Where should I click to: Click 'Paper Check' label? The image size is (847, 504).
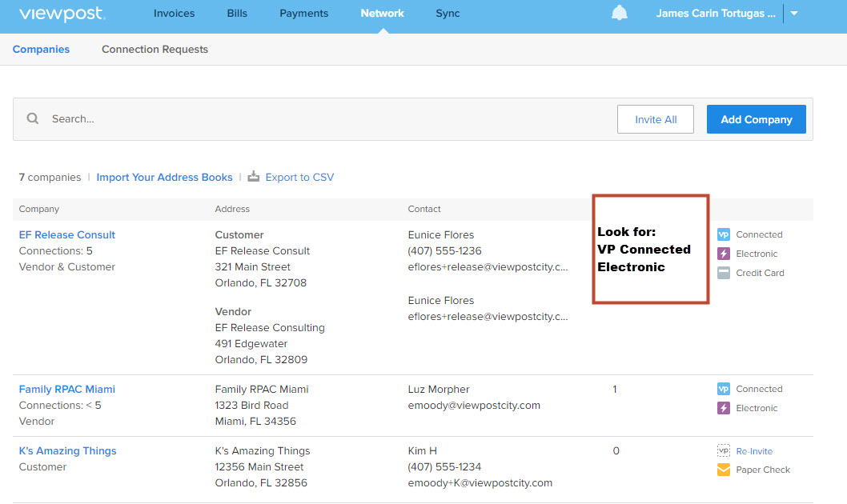point(763,470)
